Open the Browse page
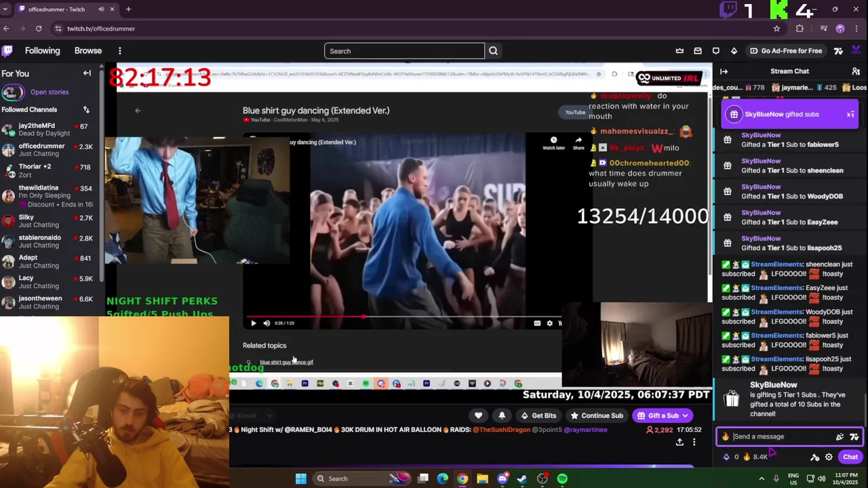 click(x=88, y=51)
